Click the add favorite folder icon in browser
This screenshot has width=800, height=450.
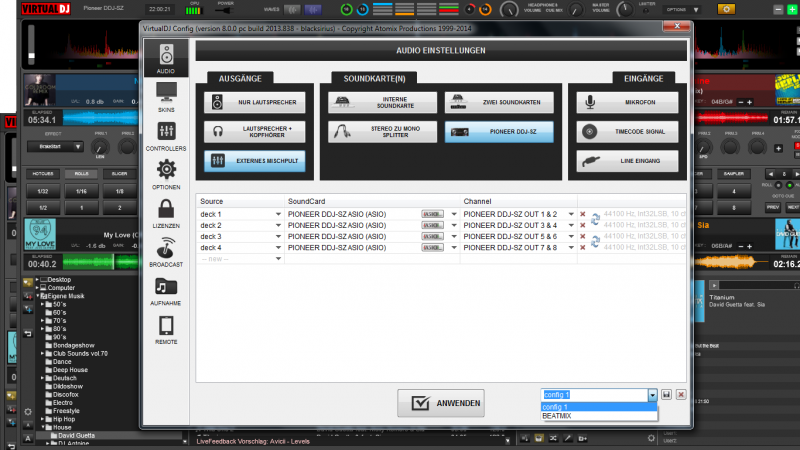pos(28,283)
